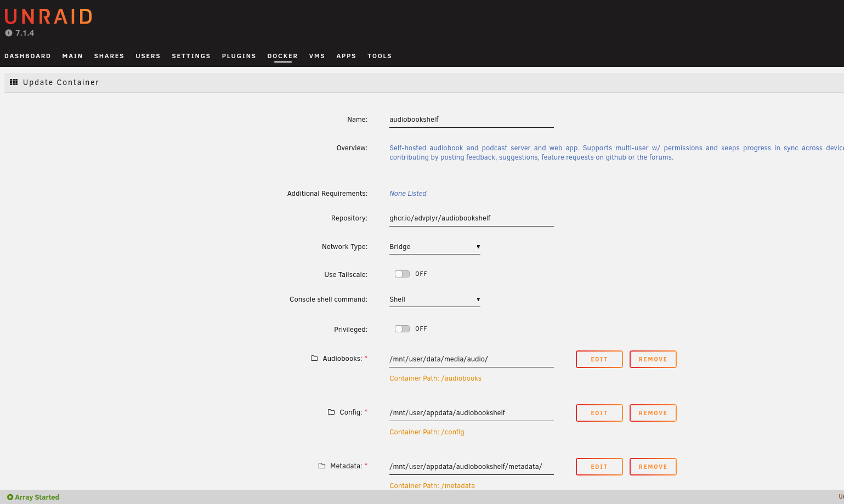Click the folder icon beside Config
The height and width of the screenshot is (504, 844).
point(331,412)
